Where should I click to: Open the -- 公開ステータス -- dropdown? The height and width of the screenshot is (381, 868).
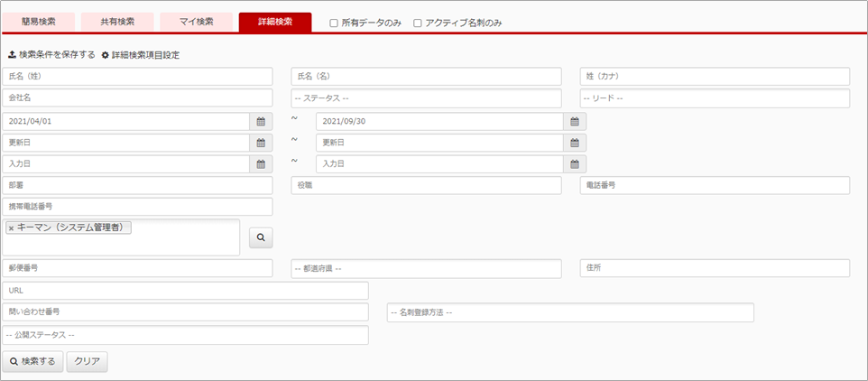coord(186,335)
